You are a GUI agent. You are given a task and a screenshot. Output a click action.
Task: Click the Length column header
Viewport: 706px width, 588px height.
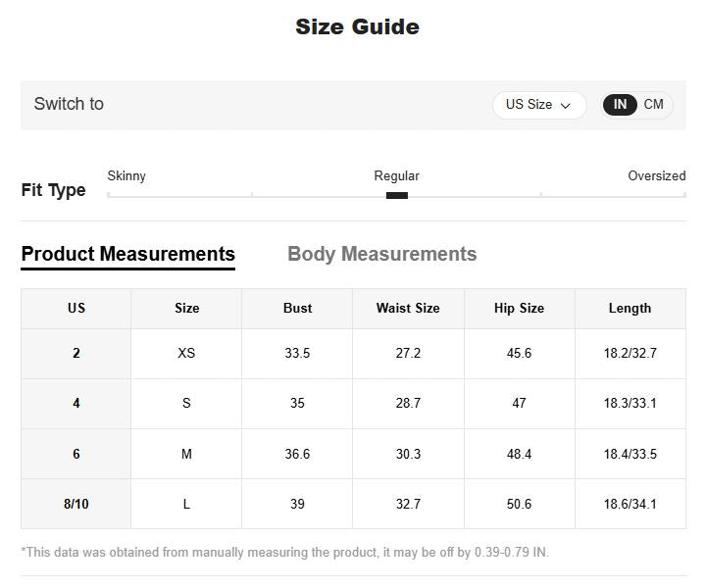[x=630, y=308]
